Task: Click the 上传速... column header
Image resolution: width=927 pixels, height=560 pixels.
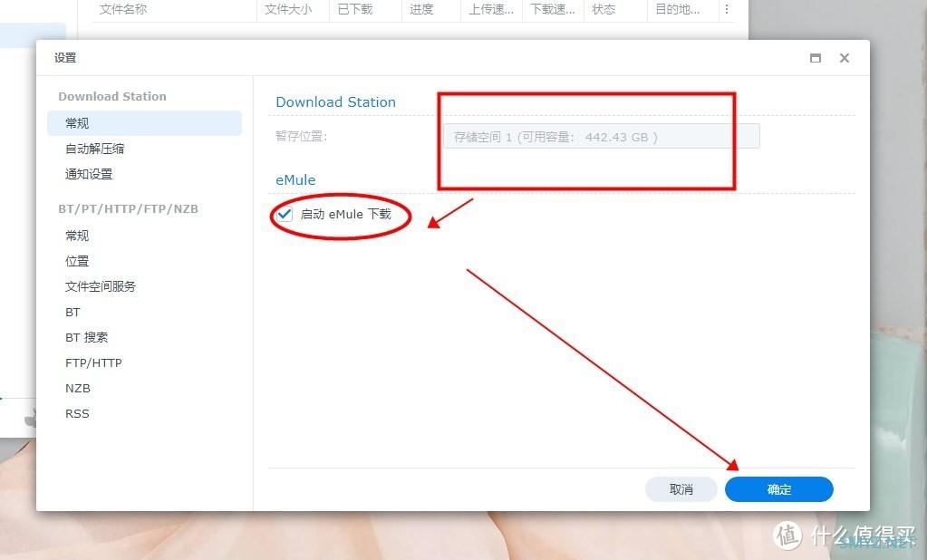Action: [491, 9]
